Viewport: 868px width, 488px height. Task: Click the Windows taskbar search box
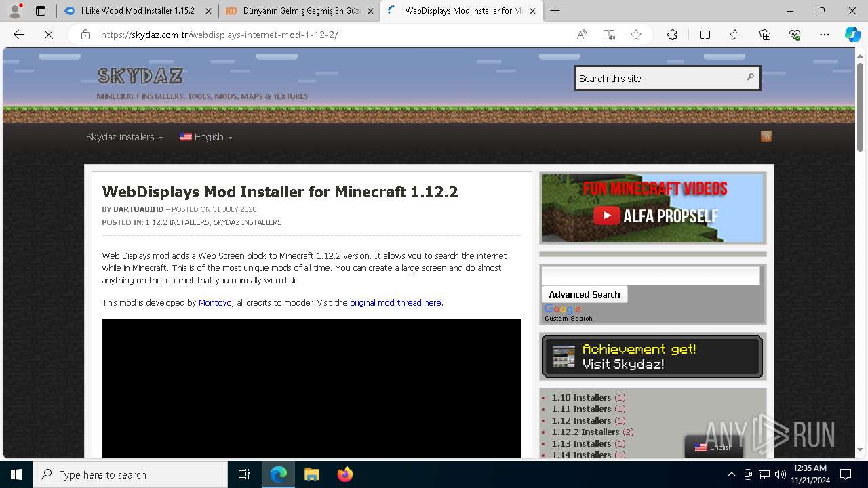point(130,474)
